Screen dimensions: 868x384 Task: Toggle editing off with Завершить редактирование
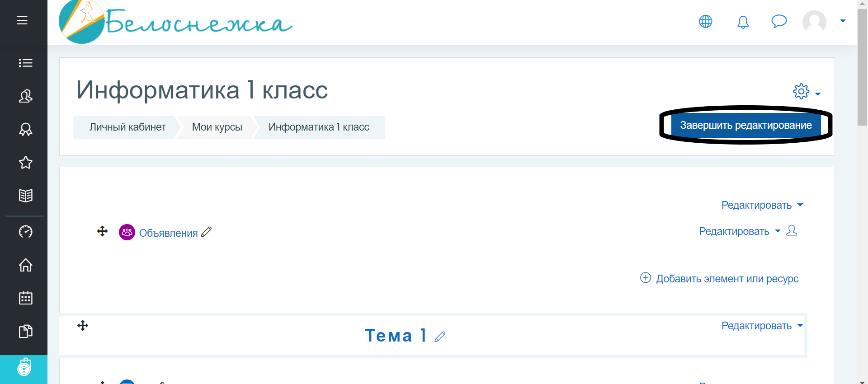(745, 125)
